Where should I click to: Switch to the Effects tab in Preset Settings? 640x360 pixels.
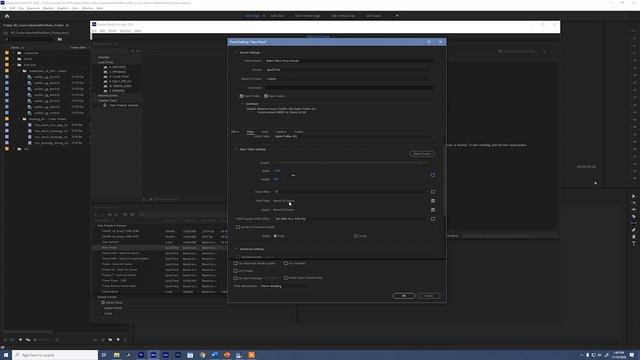(x=235, y=132)
